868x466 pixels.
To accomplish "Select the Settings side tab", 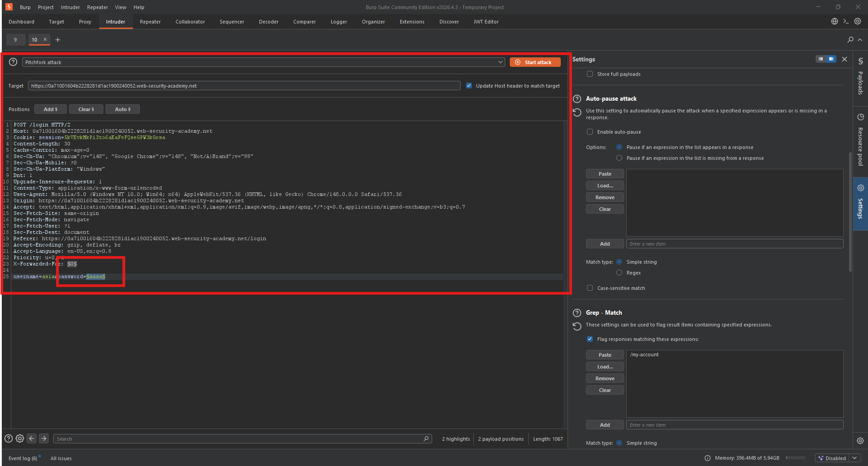I will [860, 203].
